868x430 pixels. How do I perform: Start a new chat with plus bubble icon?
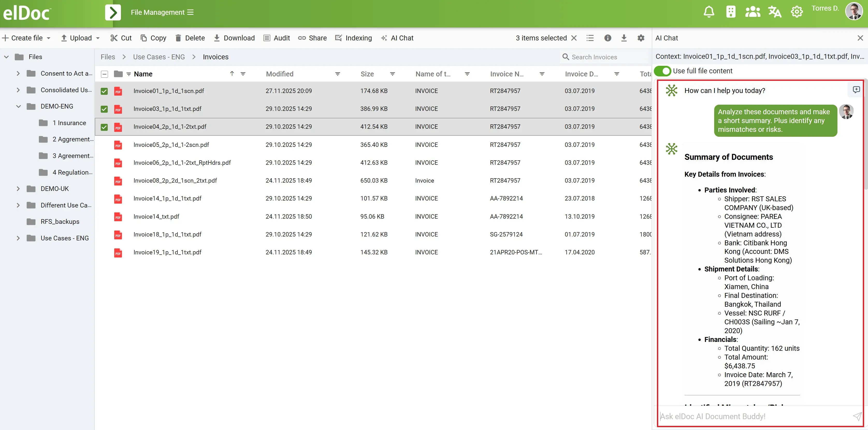pos(856,90)
